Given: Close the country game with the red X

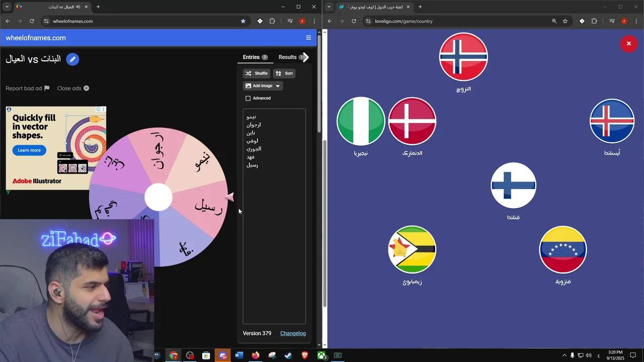Looking at the screenshot, I should [x=629, y=44].
